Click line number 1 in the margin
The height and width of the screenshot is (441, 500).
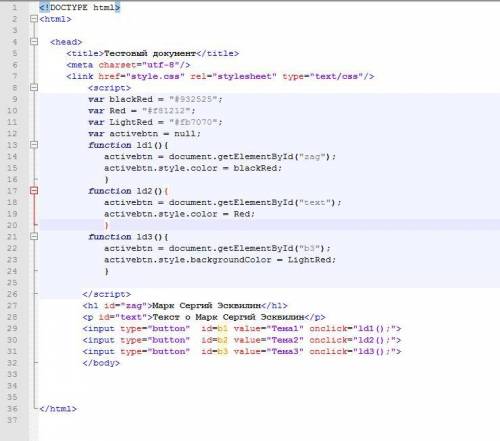(x=14, y=7)
